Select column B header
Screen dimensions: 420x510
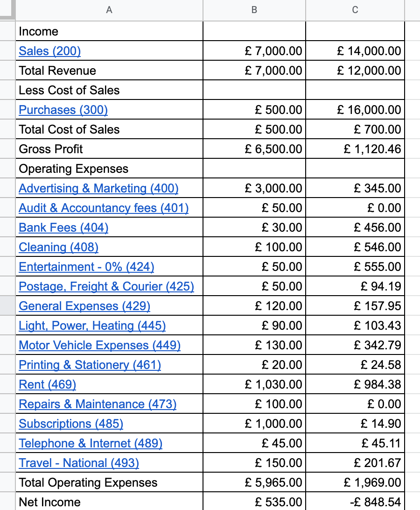(x=254, y=10)
